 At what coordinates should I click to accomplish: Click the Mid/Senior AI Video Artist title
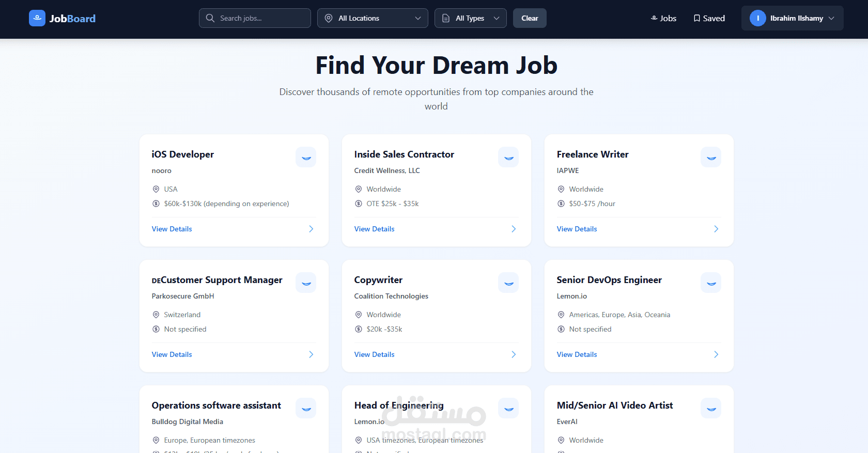[615, 405]
